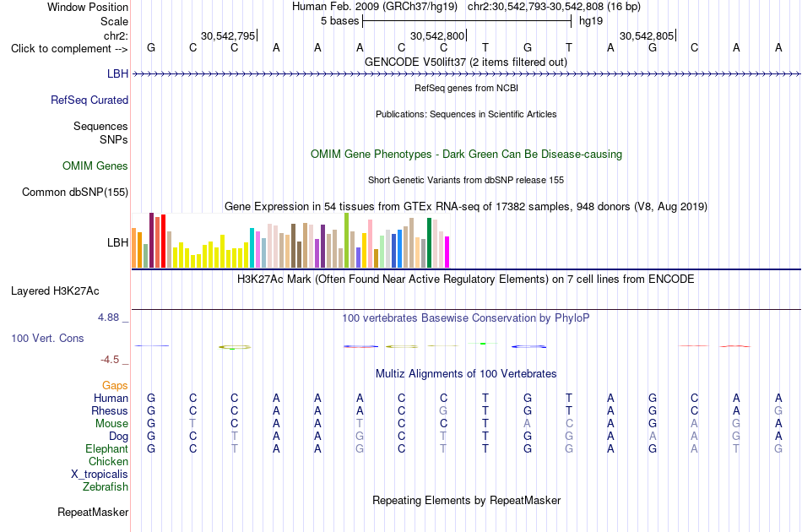Click first base G in the sequence ruler

coord(151,47)
